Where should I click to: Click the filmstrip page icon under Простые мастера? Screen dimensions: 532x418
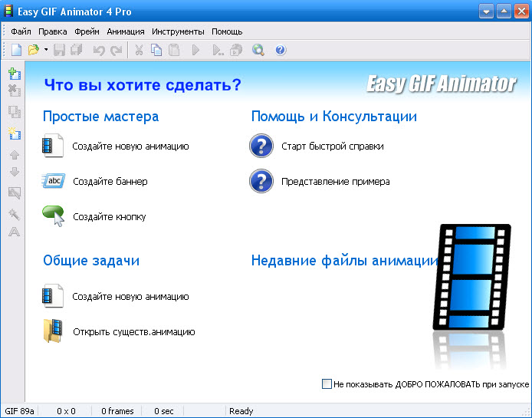(53, 145)
